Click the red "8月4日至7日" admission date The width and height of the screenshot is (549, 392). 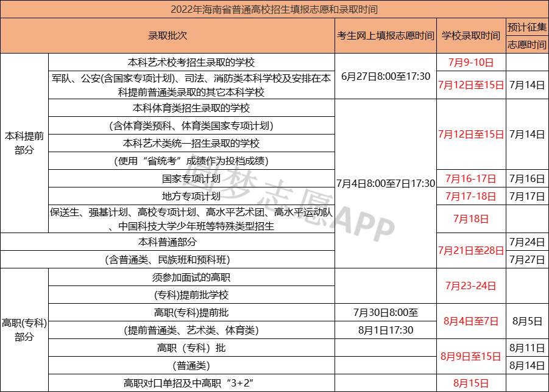(x=471, y=321)
